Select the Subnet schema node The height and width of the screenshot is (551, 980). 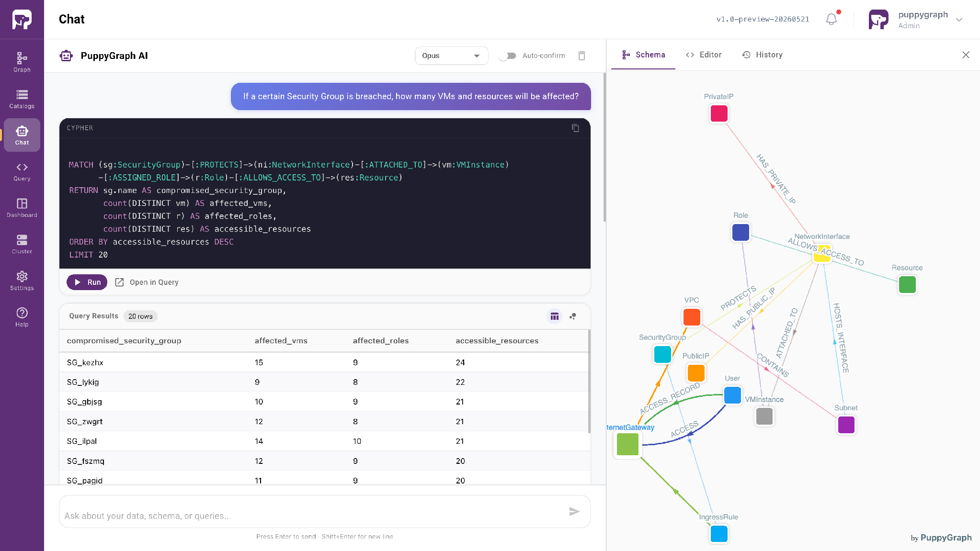click(846, 425)
